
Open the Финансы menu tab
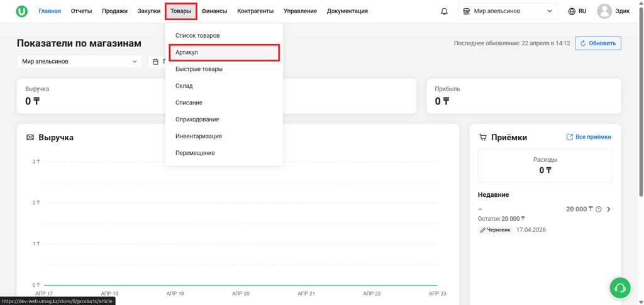pyautogui.click(x=214, y=11)
